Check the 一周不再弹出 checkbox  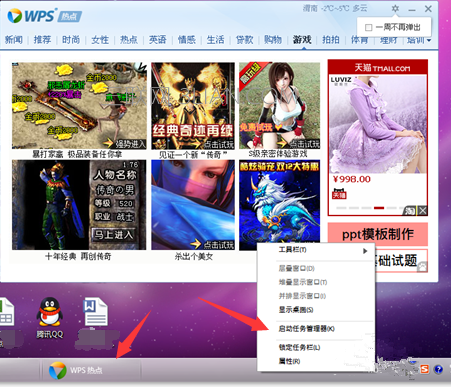tap(368, 27)
